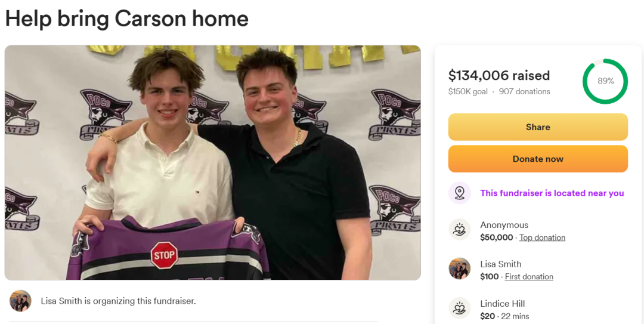
Task: Click the '907 donations' count
Action: (x=525, y=92)
